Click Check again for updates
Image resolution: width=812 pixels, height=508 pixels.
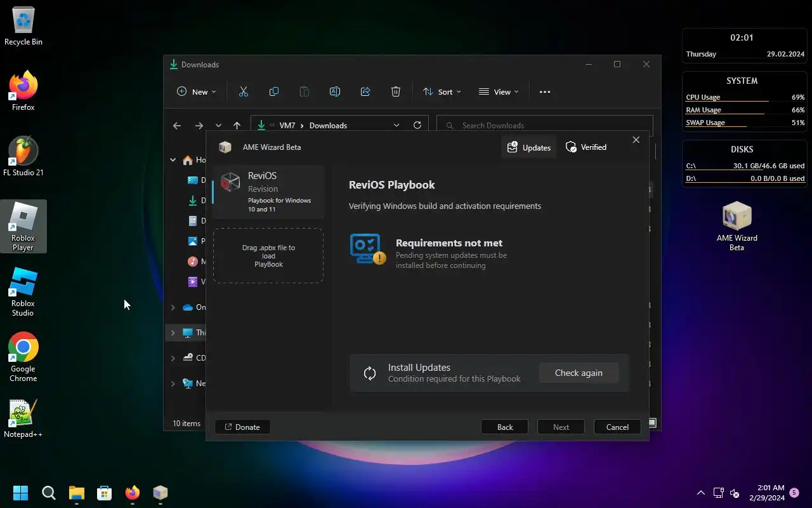(x=579, y=373)
